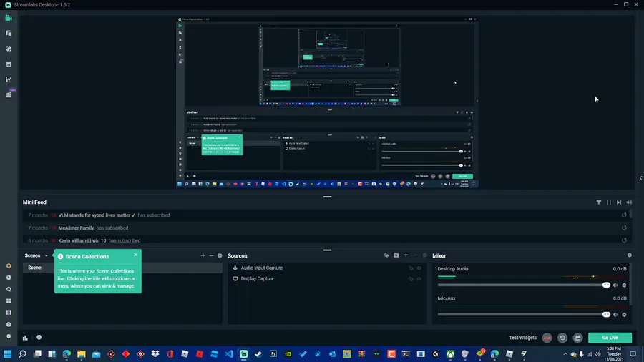Click Test Widgets
The width and height of the screenshot is (644, 362).
coord(522,338)
